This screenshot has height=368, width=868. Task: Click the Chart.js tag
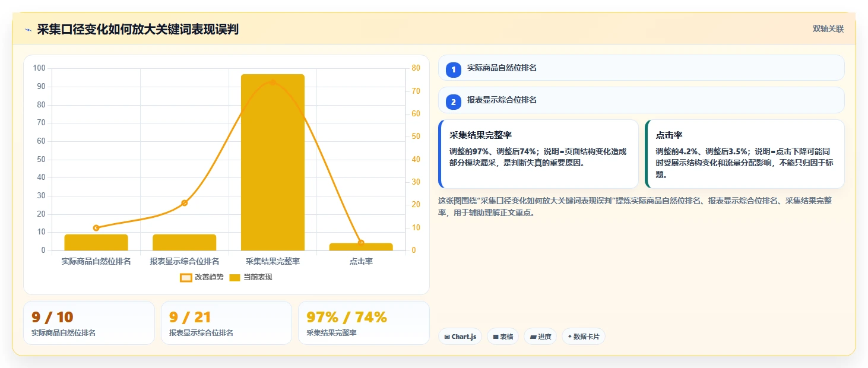click(460, 337)
